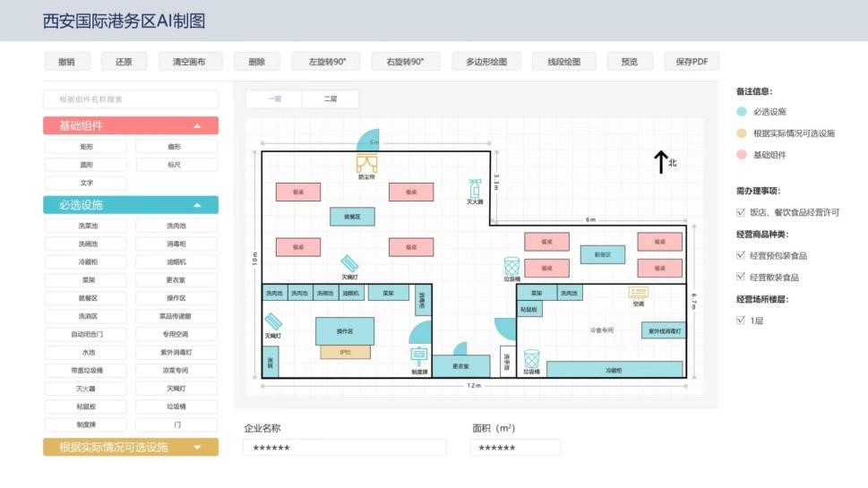Click the 灭蝇灯 icon in kitchen area
The image size is (868, 488).
pos(272,321)
